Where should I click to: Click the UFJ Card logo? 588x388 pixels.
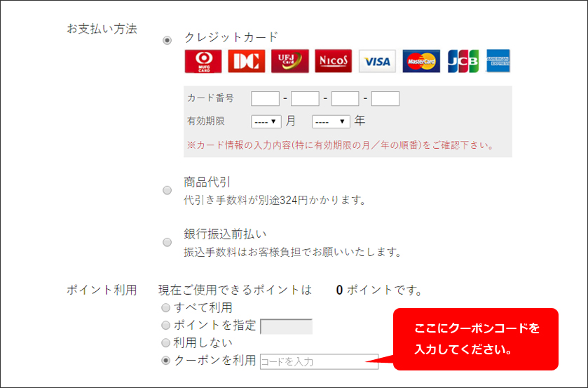click(290, 61)
